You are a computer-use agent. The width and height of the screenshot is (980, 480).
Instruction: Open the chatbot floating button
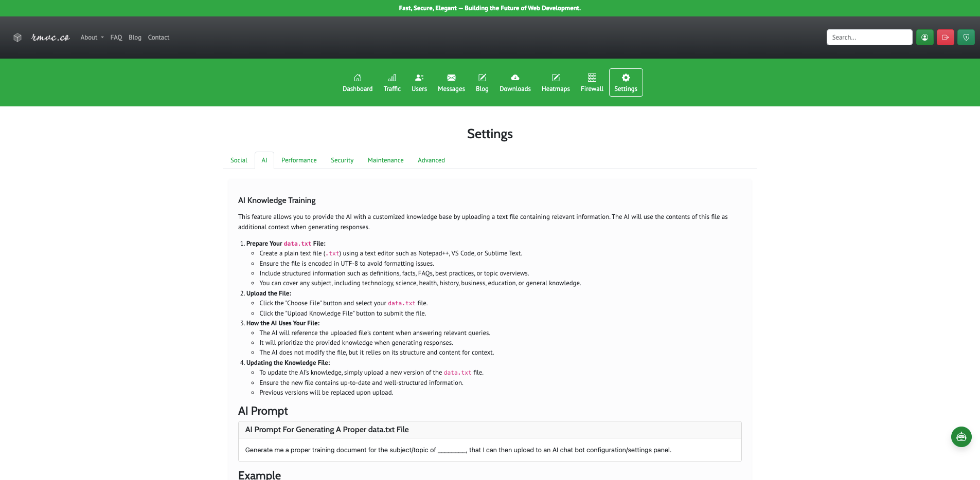coord(961,437)
